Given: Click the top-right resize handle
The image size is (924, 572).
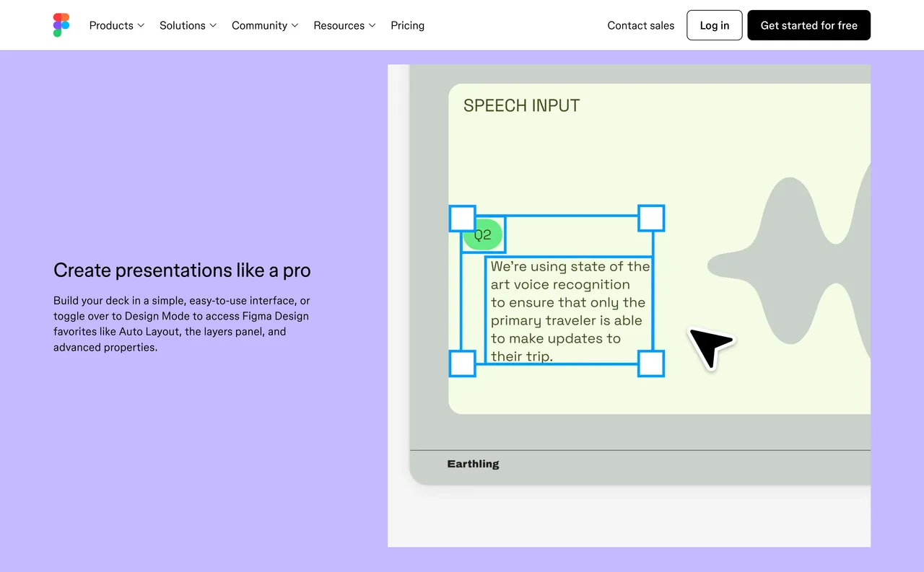Looking at the screenshot, I should [651, 218].
